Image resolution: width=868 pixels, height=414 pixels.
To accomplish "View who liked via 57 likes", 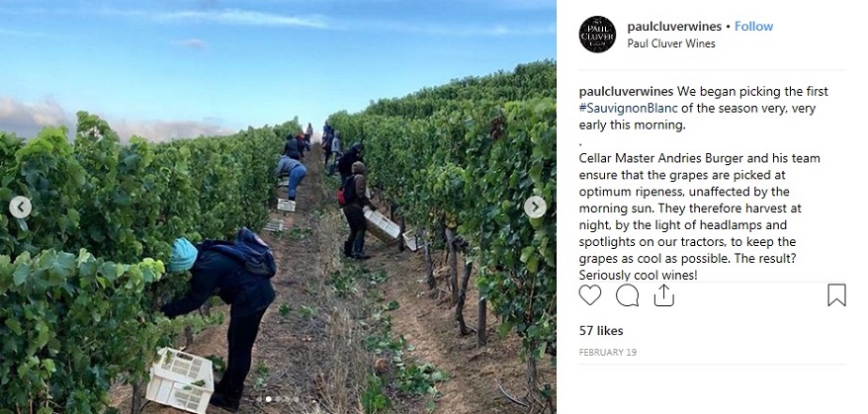I will coord(601,330).
